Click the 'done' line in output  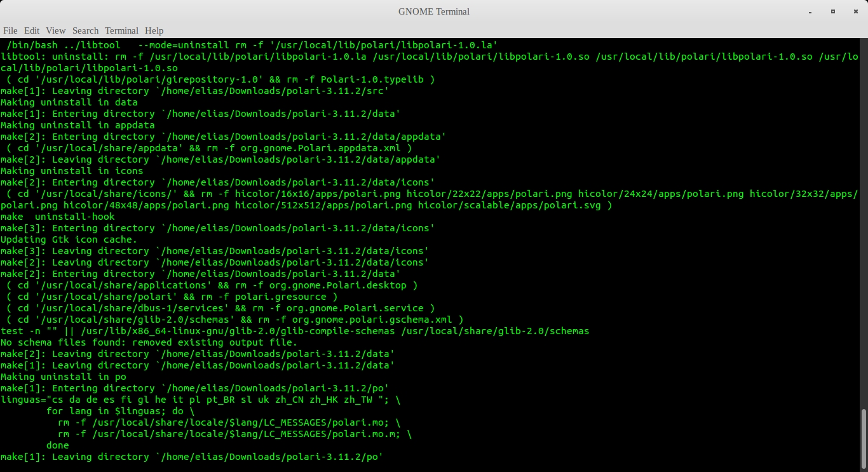point(57,445)
